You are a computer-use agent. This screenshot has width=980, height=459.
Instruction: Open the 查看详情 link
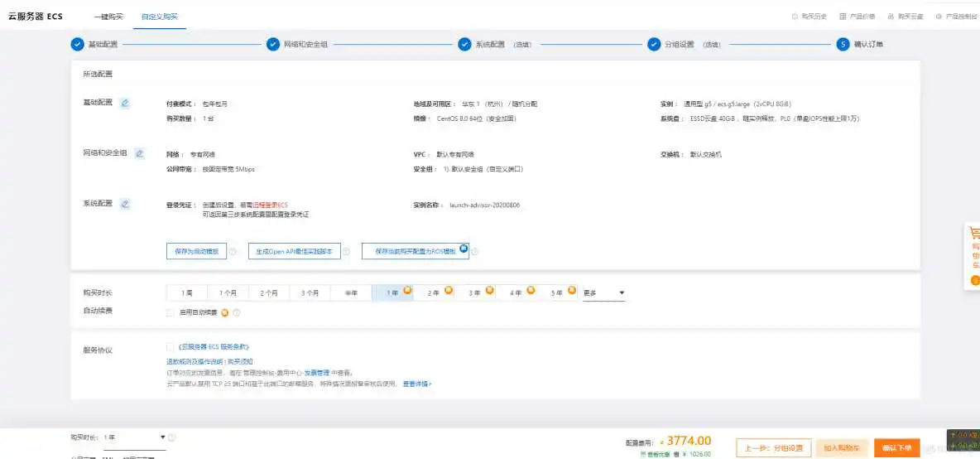417,384
